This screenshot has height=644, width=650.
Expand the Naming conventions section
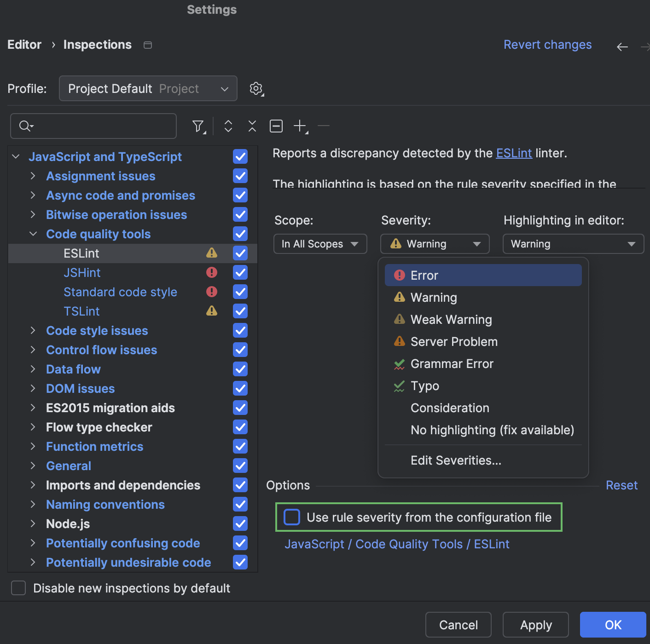pyautogui.click(x=33, y=504)
